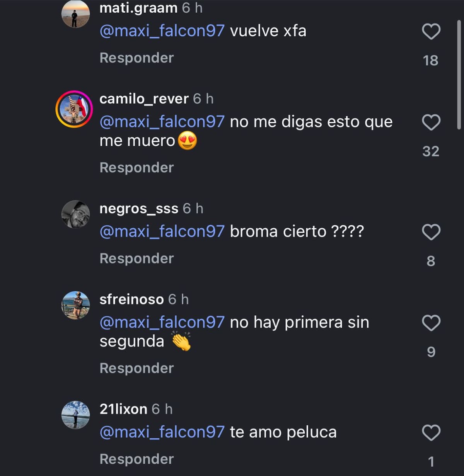Reply to camilo_rever by tapping Responder
Image resolution: width=464 pixels, height=476 pixels.
(136, 167)
